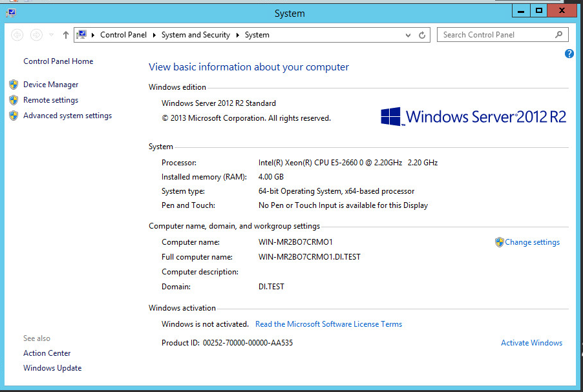Refresh the address bar location
This screenshot has height=392, width=583.
pyautogui.click(x=422, y=35)
